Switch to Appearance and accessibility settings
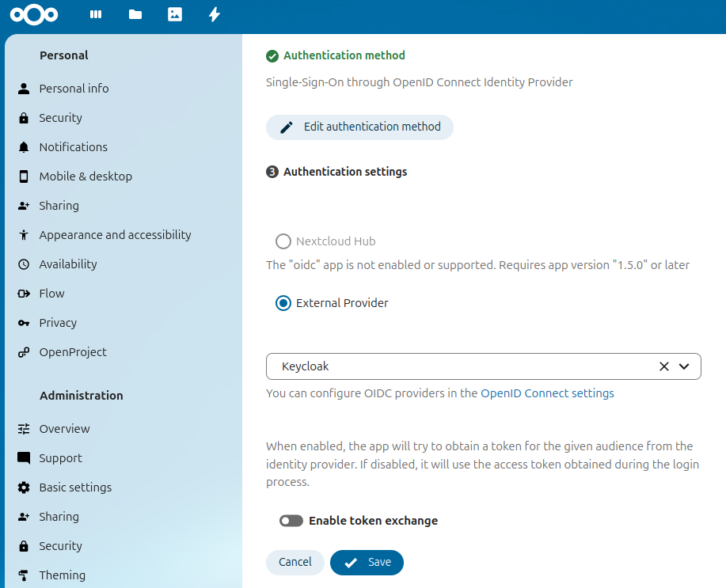The image size is (726, 588). coord(115,234)
